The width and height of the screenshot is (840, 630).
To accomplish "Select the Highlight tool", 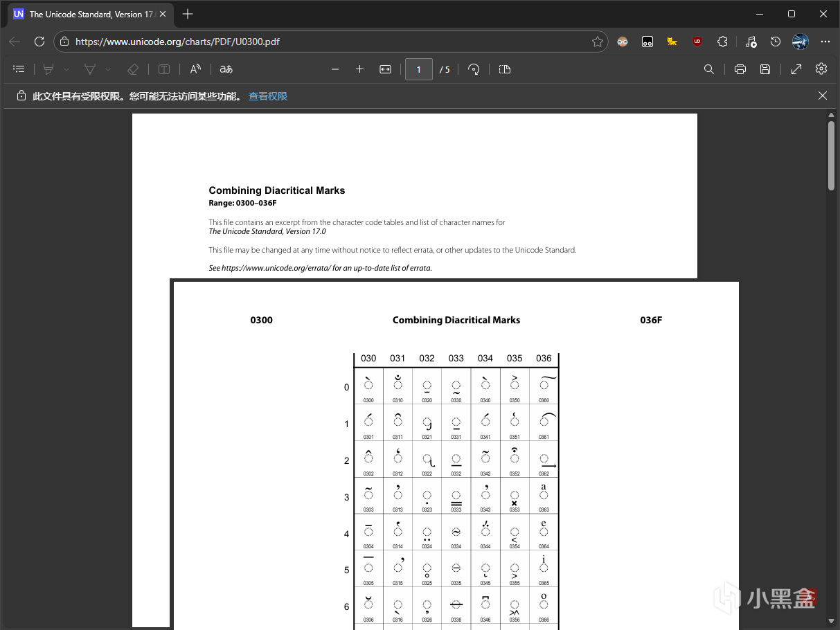I will [x=48, y=69].
